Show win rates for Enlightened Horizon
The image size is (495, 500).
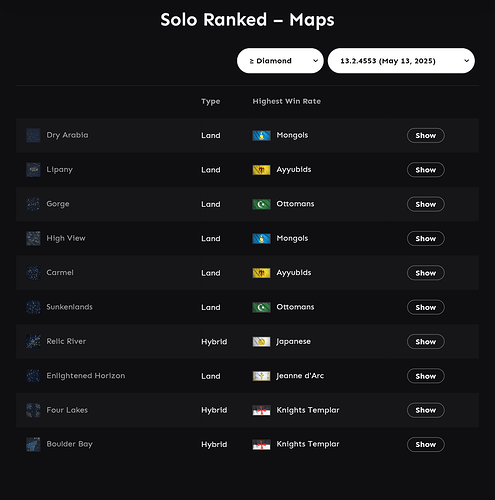[x=426, y=376]
